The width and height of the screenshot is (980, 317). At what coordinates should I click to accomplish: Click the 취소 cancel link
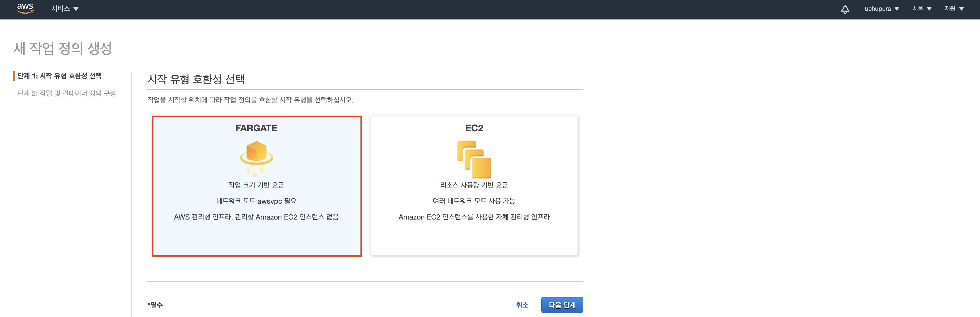522,305
